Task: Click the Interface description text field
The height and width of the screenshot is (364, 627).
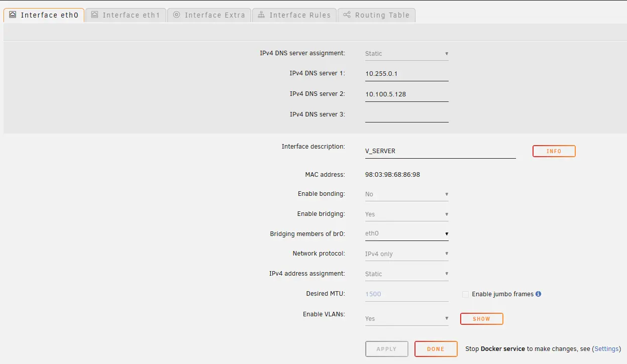Action: (440, 151)
